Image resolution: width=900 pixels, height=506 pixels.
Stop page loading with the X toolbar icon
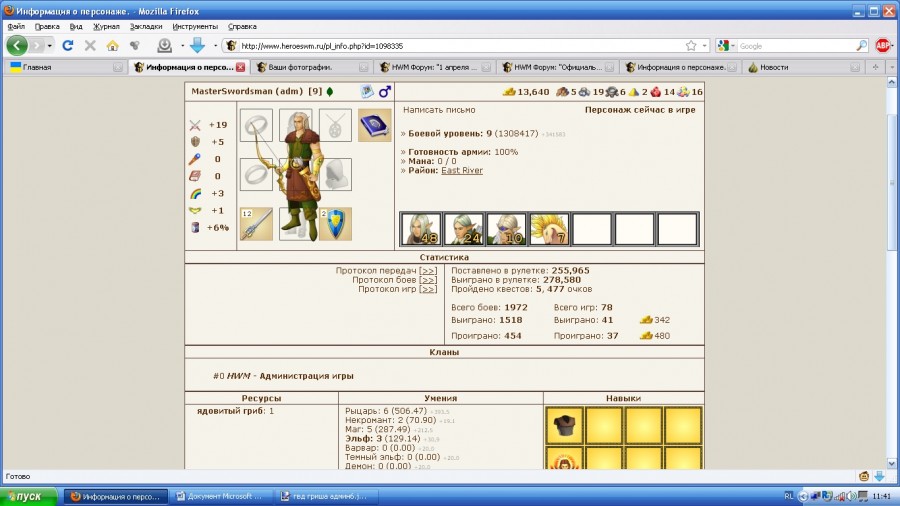point(90,45)
